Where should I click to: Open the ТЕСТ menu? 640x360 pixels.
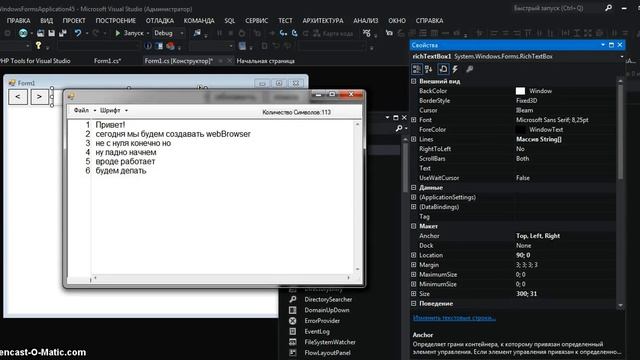click(285, 20)
